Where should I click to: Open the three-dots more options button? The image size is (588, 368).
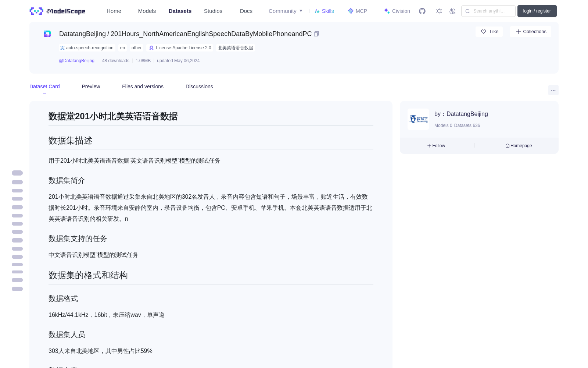553,90
